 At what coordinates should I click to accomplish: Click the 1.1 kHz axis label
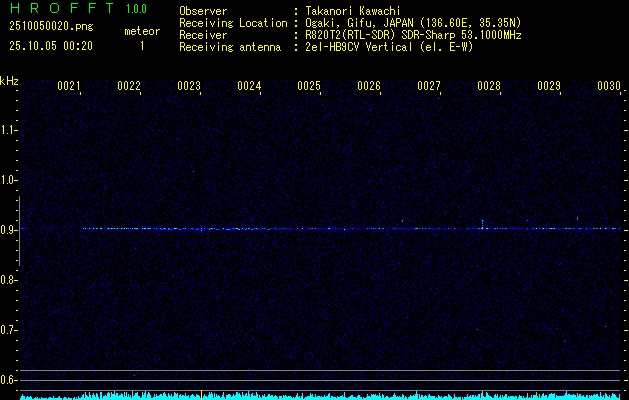(8, 130)
